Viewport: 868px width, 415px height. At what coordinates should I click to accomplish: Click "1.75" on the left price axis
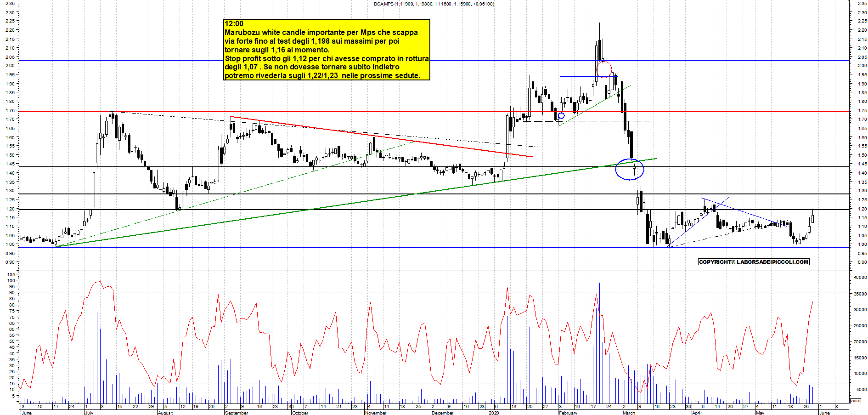point(10,110)
